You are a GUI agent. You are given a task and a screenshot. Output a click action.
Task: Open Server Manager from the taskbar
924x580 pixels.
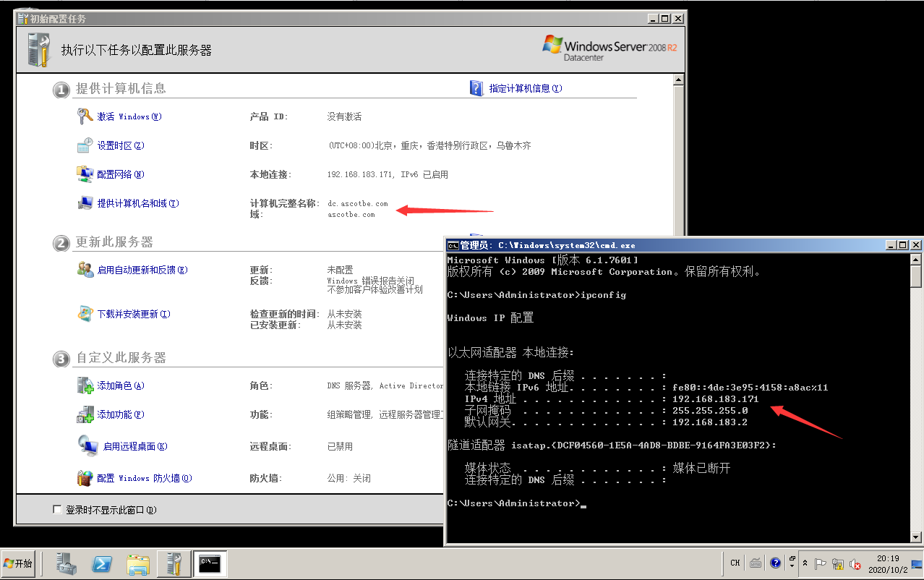tap(67, 563)
